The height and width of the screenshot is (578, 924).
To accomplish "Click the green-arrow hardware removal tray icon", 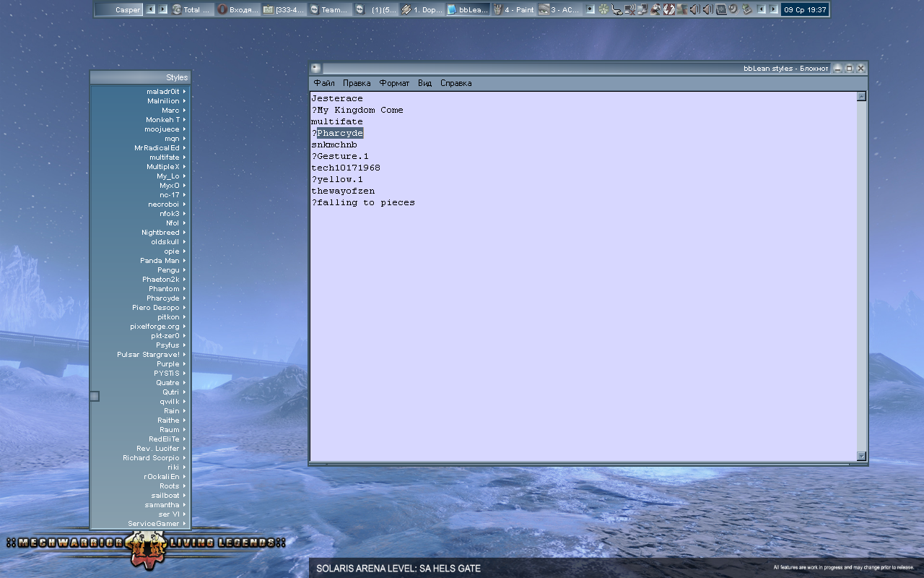I will pyautogui.click(x=747, y=9).
